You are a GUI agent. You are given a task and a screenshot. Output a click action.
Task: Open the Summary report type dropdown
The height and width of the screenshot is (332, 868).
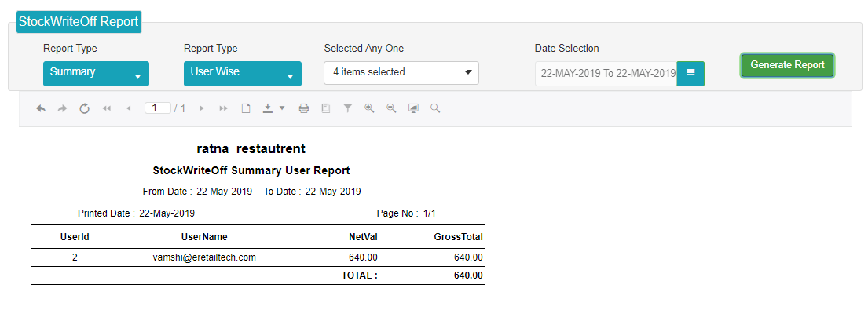(x=97, y=74)
